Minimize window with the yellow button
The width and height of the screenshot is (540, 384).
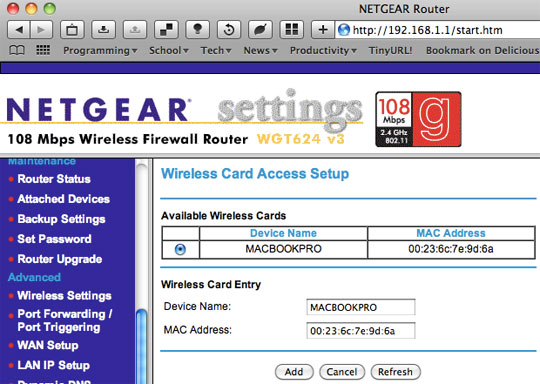click(31, 8)
